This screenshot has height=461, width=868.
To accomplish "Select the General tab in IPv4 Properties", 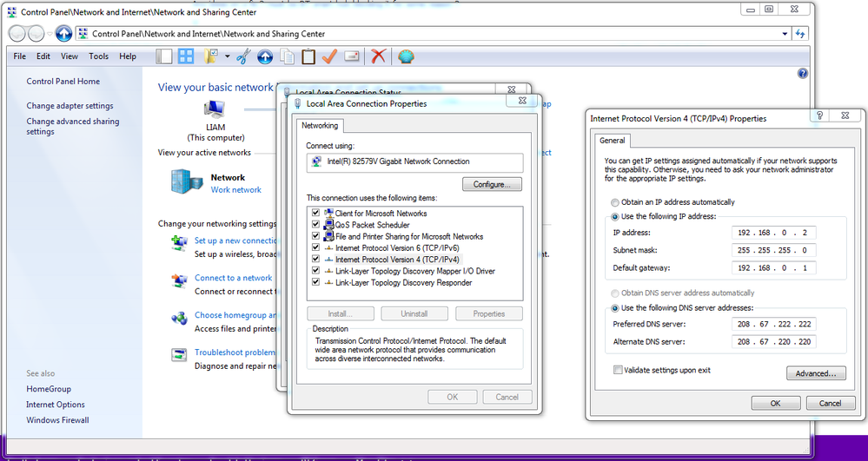I will (612, 141).
